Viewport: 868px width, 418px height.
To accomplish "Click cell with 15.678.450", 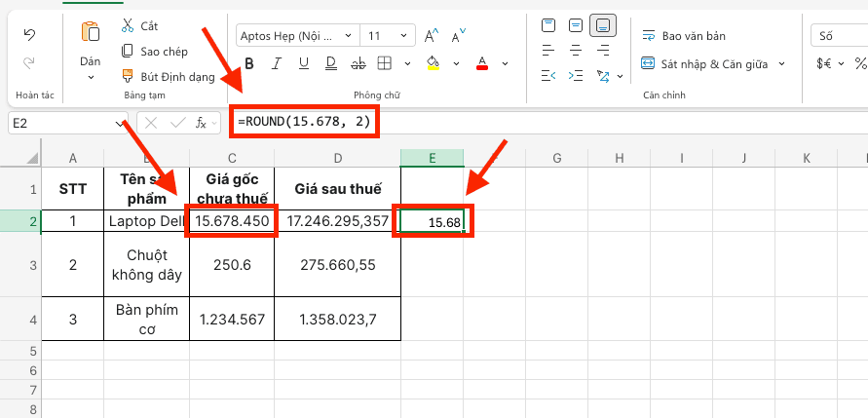I will tap(232, 221).
